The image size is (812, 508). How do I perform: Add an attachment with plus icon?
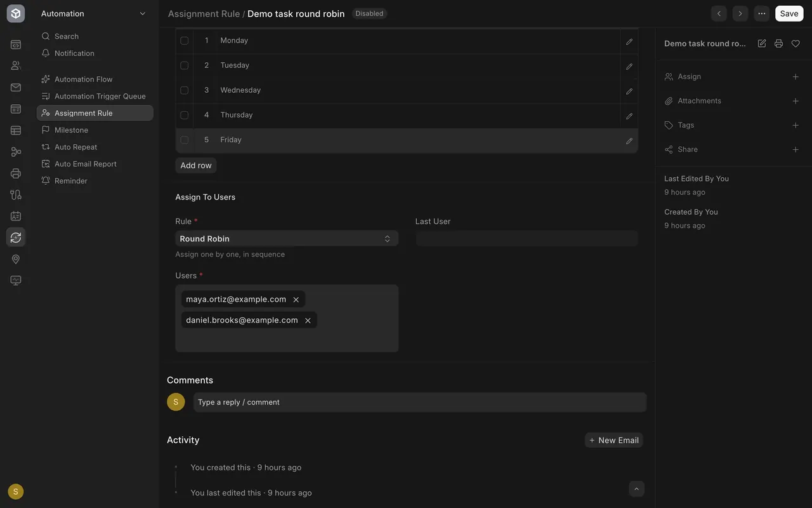(796, 101)
